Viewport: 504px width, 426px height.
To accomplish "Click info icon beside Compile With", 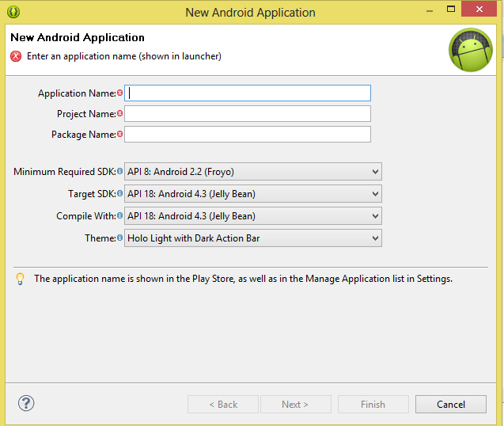I will coord(119,215).
